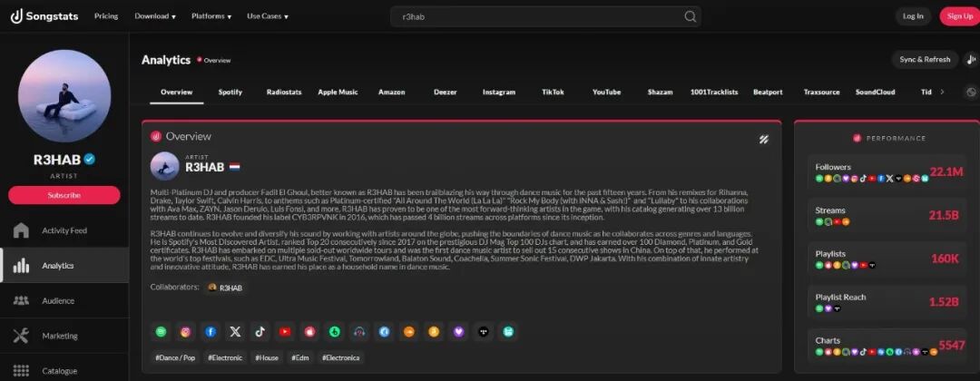Open the headphones 1001Tracklists icon link
The height and width of the screenshot is (381, 980).
tap(359, 332)
